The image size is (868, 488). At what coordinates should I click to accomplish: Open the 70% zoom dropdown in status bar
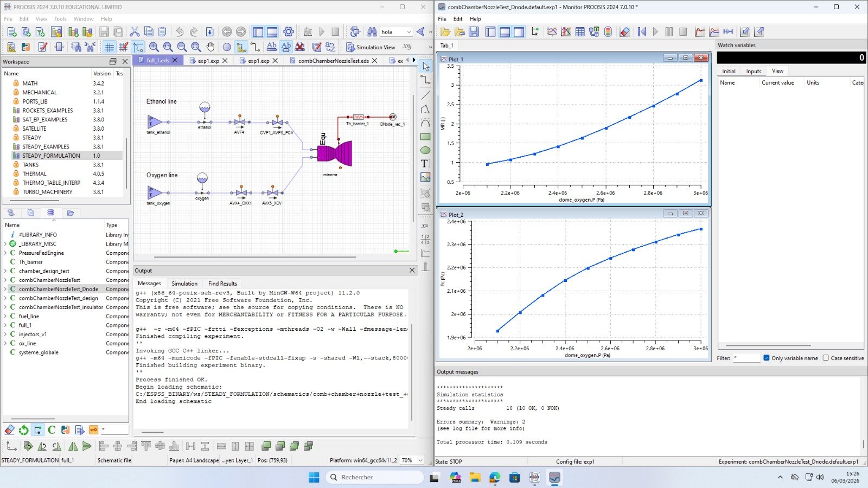pos(419,460)
